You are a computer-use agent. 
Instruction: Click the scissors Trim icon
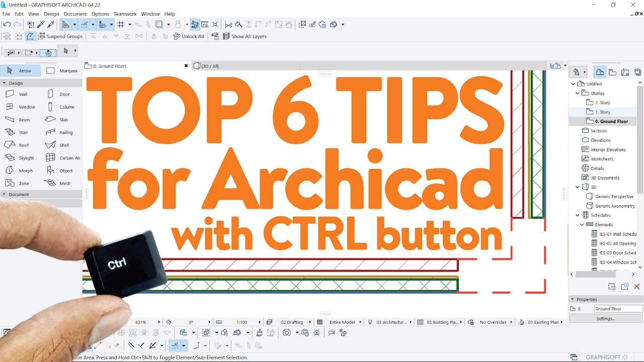tap(228, 24)
